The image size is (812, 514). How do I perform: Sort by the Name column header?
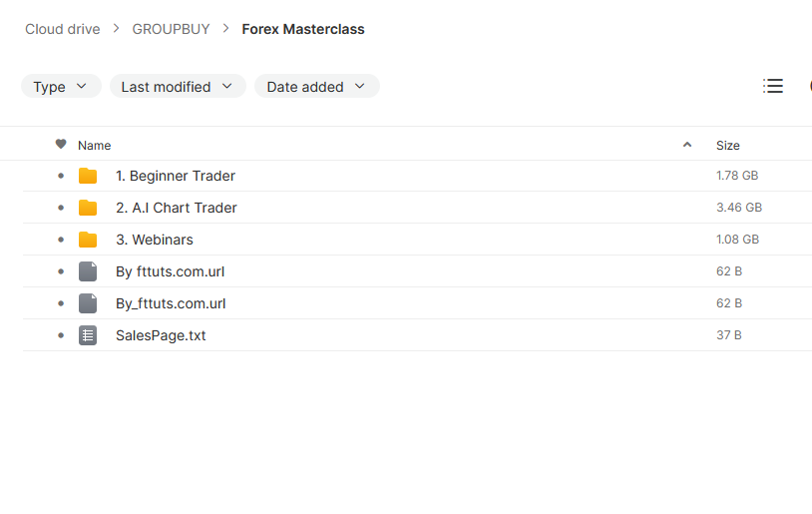94,146
